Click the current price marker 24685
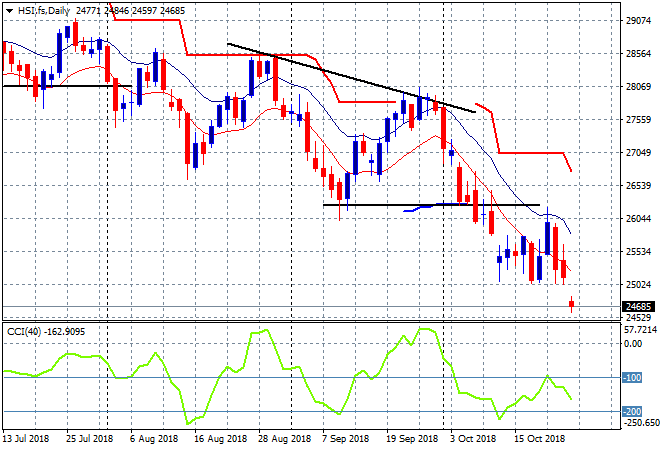Viewport: 660px width, 450px height. pyautogui.click(x=638, y=306)
